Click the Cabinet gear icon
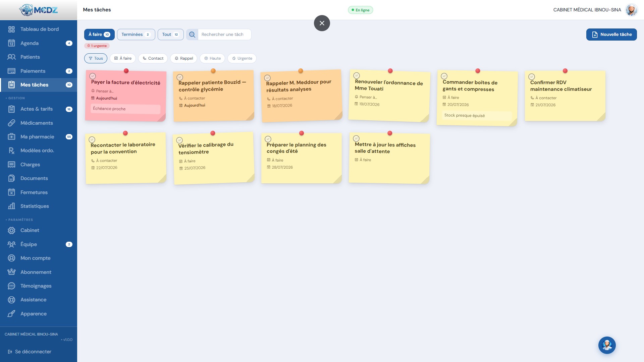Screen dimensions: 644x362 [x=11, y=230]
